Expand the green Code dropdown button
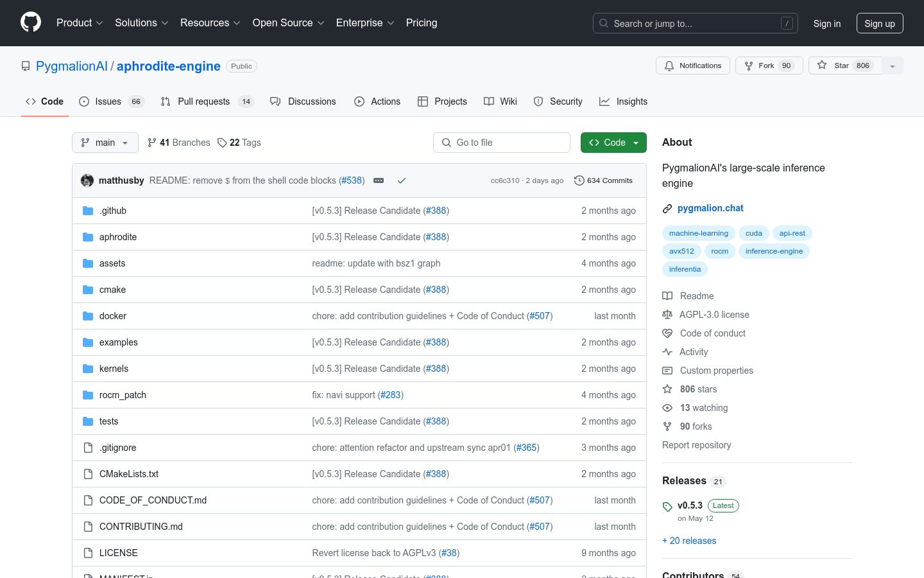The image size is (924, 578). click(x=613, y=143)
